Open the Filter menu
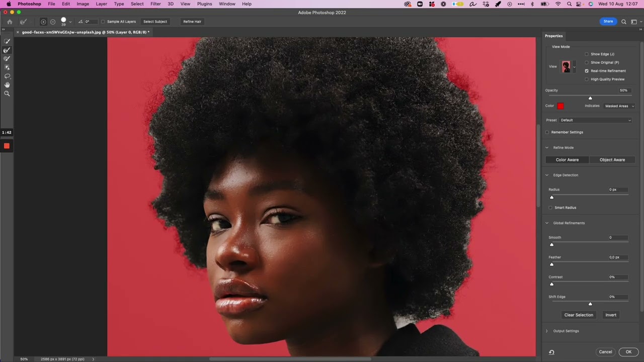The height and width of the screenshot is (362, 644). (155, 4)
